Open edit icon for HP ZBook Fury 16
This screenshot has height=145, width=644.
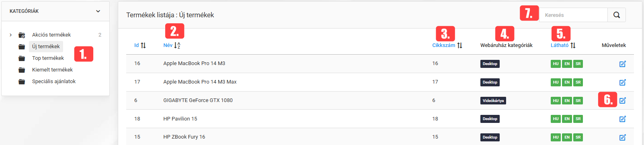623,137
